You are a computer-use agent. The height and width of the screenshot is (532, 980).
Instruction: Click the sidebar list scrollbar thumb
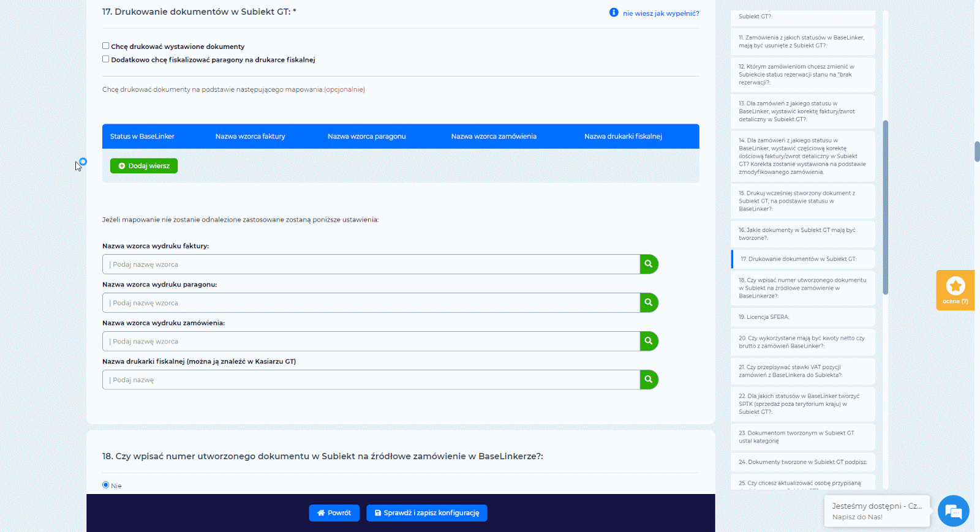pos(885,207)
